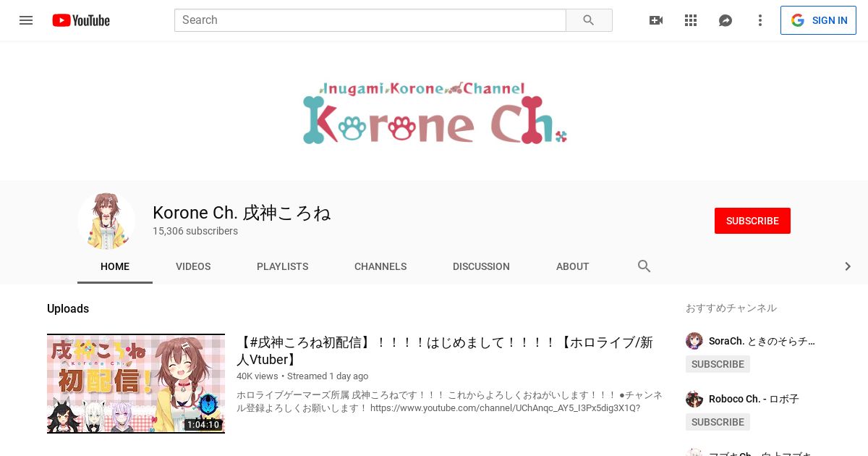Switch to the DISCUSSION tab
The image size is (868, 456).
pos(481,266)
